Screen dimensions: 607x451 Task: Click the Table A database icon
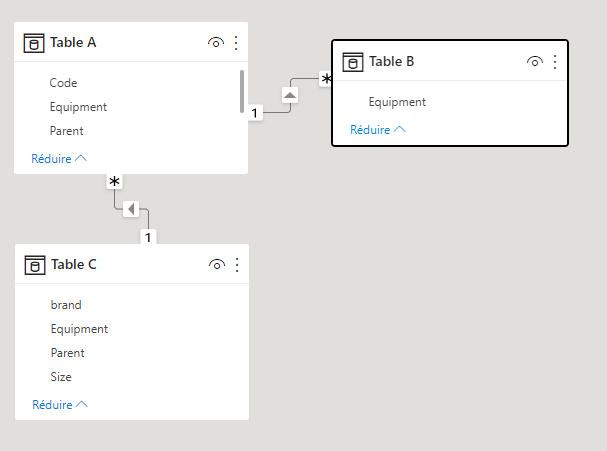click(34, 43)
